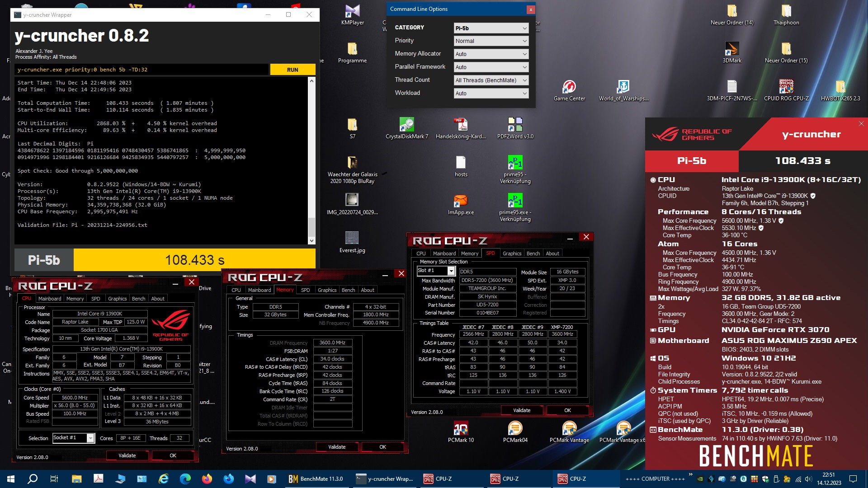Open the CPUID ROG CPU-Z desktop icon
This screenshot has height=488, width=868.
(786, 90)
